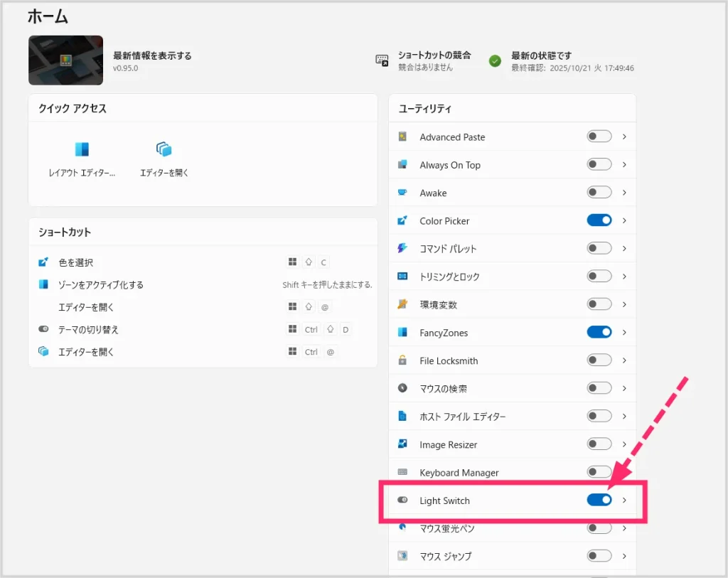Click 最新情報を表示する link text
728x578 pixels.
click(x=152, y=55)
